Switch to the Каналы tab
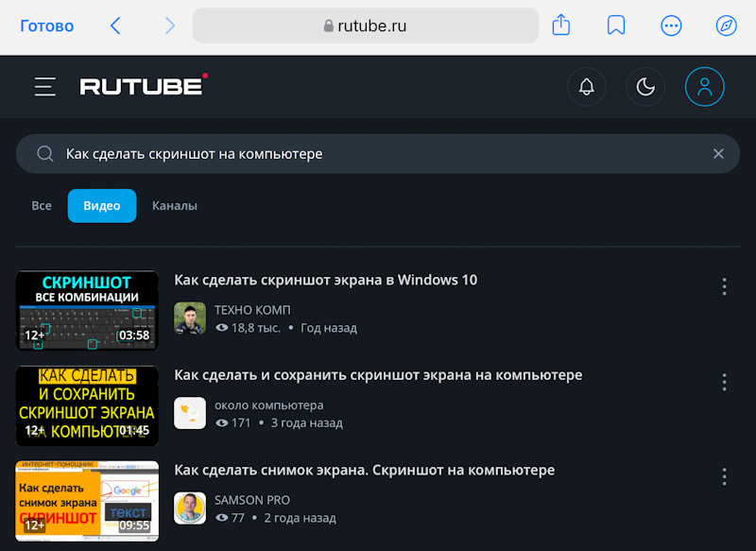 175,205
